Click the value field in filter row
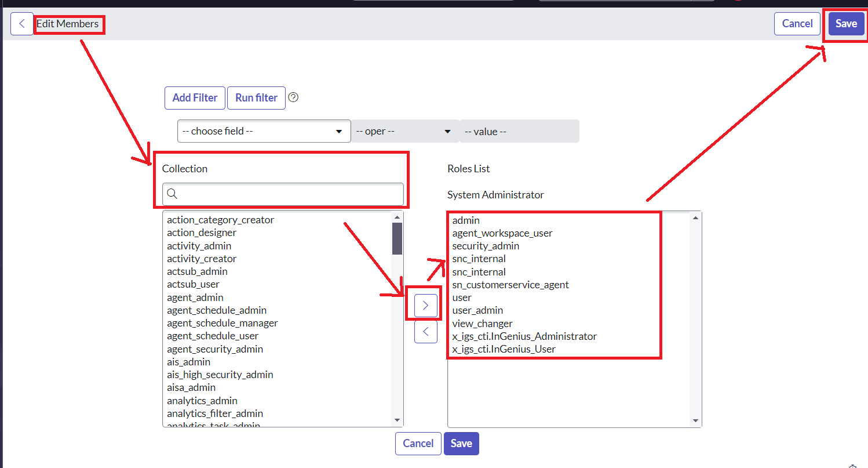 tap(519, 131)
